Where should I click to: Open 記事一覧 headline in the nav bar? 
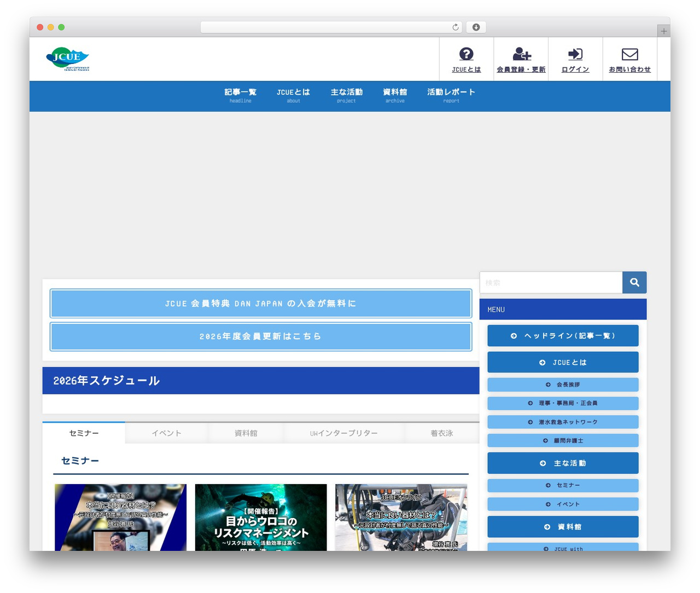[x=241, y=95]
